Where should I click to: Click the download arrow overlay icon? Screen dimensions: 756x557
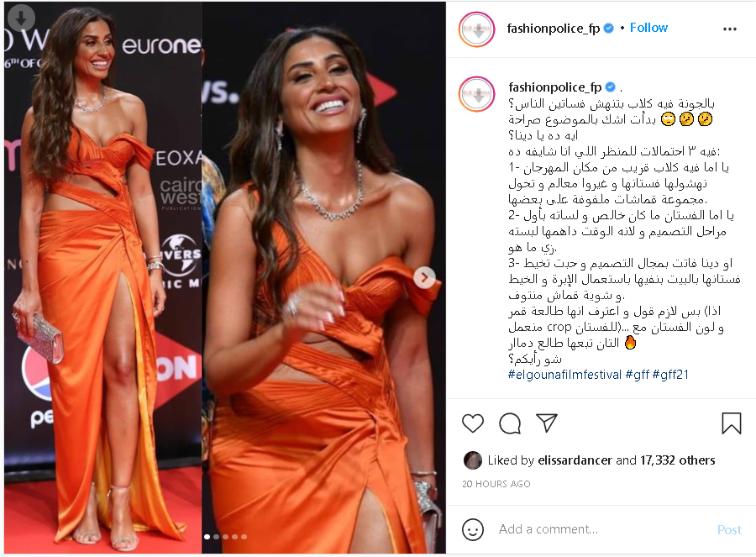(21, 18)
